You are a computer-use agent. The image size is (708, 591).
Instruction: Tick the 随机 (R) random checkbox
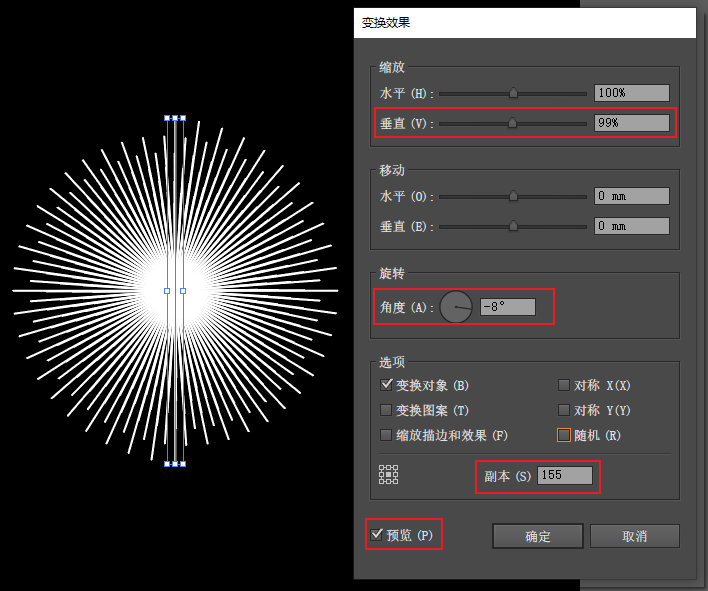click(564, 435)
